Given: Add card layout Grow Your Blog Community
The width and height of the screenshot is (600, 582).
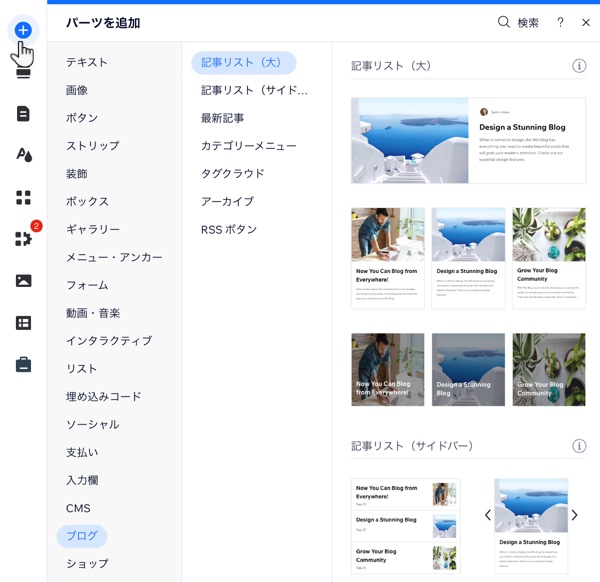Looking at the screenshot, I should point(549,258).
